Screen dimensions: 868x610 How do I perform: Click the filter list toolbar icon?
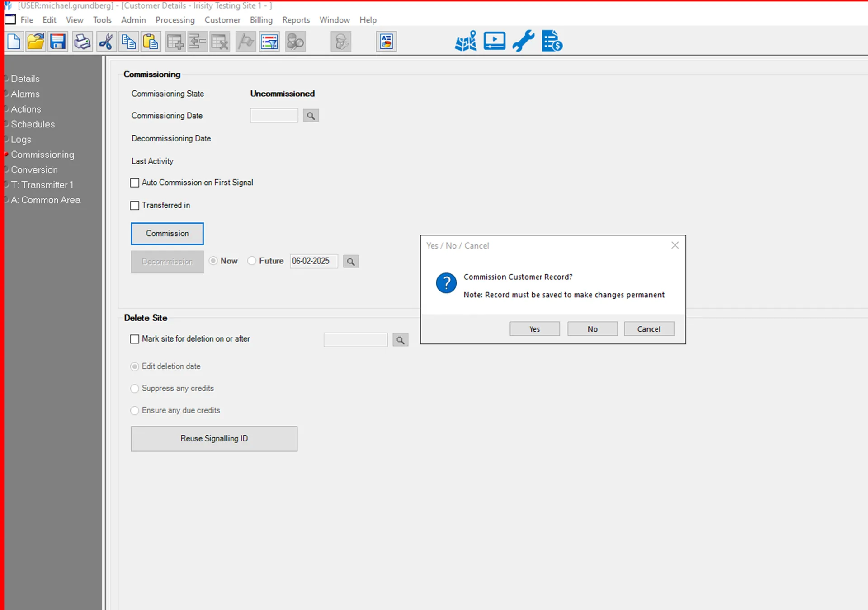269,42
